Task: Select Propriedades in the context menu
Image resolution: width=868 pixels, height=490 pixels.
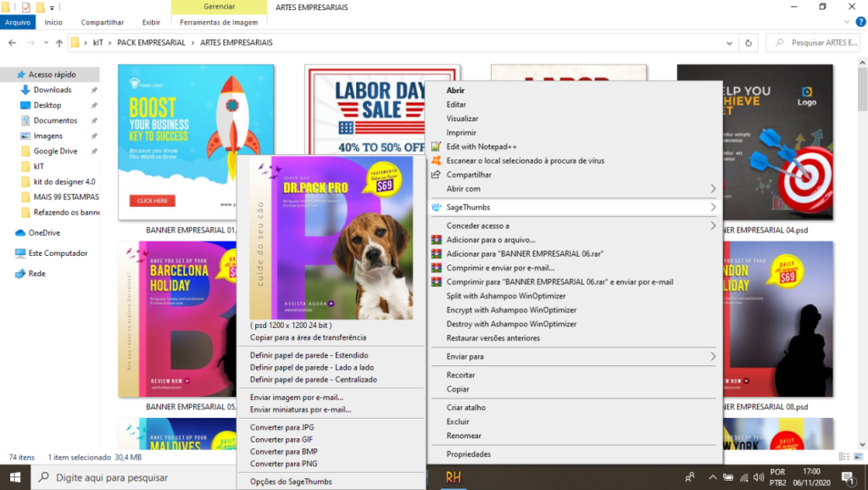Action: tap(469, 454)
